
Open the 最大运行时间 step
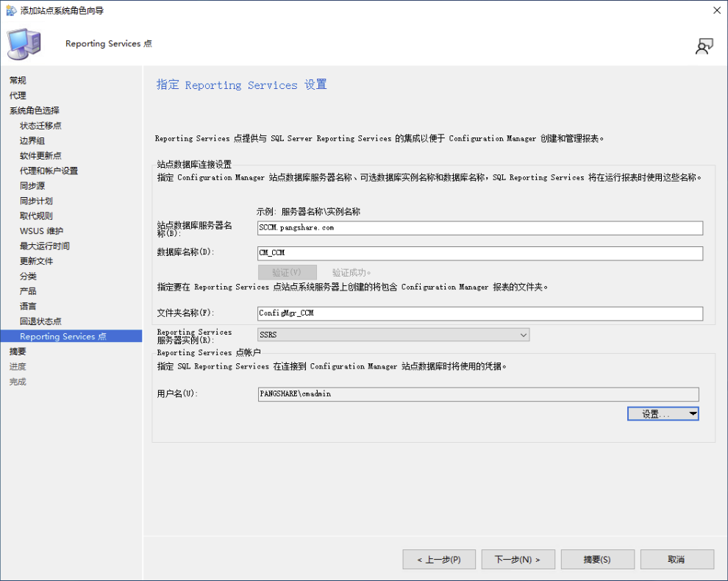[45, 246]
